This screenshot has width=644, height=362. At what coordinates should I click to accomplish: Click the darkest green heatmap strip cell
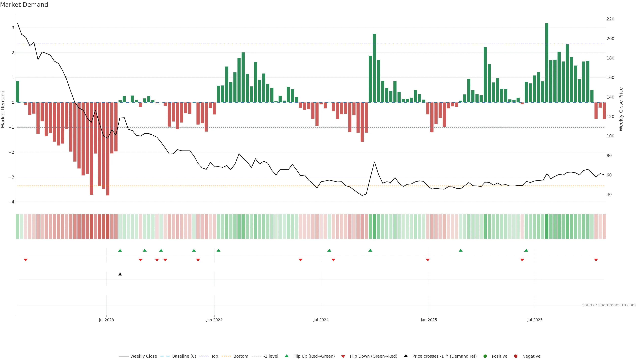(x=547, y=226)
